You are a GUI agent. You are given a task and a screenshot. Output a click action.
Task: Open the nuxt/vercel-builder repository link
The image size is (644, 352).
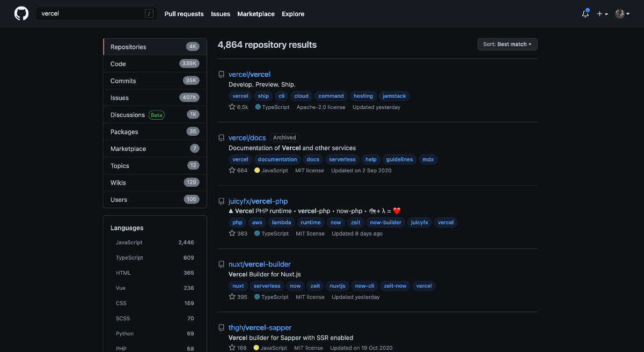260,264
